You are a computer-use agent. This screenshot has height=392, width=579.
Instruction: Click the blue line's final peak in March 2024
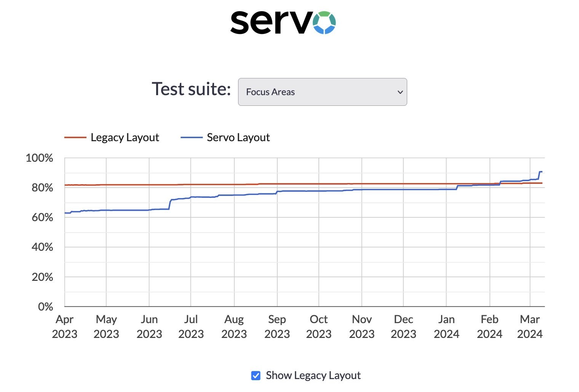click(x=541, y=172)
